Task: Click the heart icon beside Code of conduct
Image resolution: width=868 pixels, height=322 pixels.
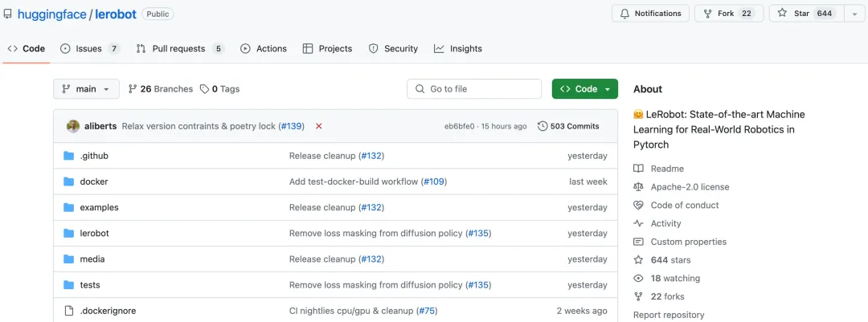Action: (x=638, y=206)
